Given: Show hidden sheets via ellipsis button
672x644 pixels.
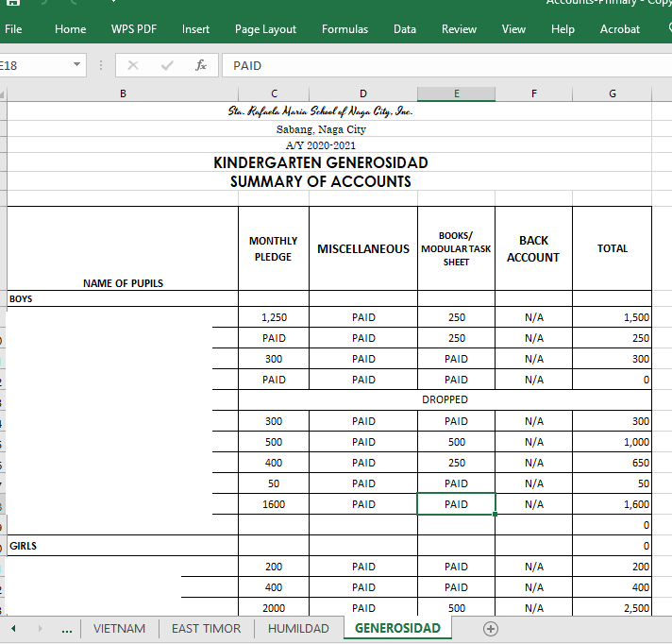Looking at the screenshot, I should pyautogui.click(x=66, y=629).
